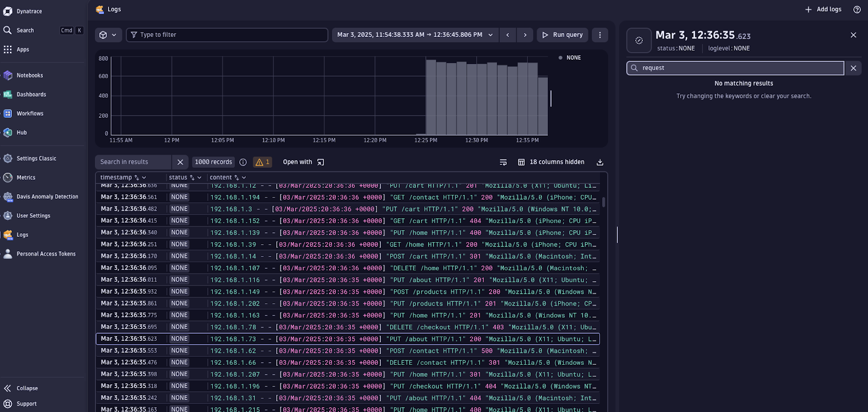Image resolution: width=868 pixels, height=412 pixels.
Task: Open the timestamp column dropdown
Action: click(x=144, y=178)
